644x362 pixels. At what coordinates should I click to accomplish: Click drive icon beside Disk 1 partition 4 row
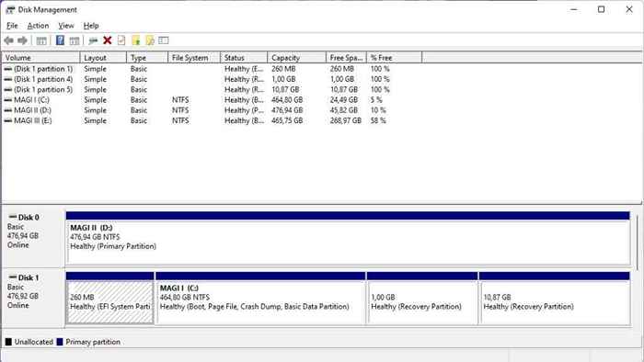[x=7, y=79]
